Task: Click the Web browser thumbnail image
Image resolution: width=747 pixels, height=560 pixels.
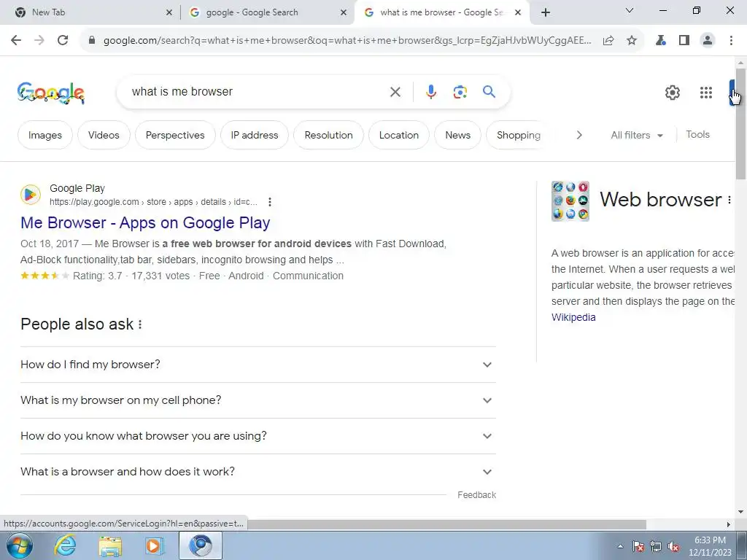Action: (570, 201)
